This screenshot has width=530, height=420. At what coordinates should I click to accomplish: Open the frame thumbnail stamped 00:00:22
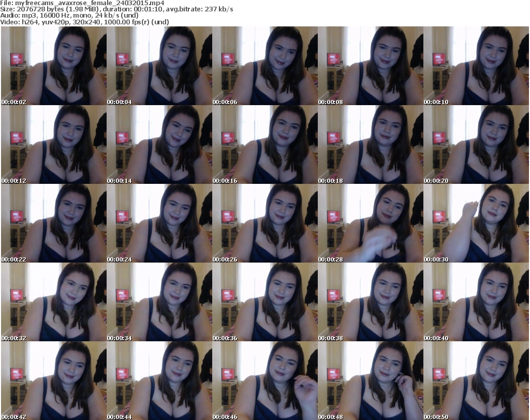point(54,223)
